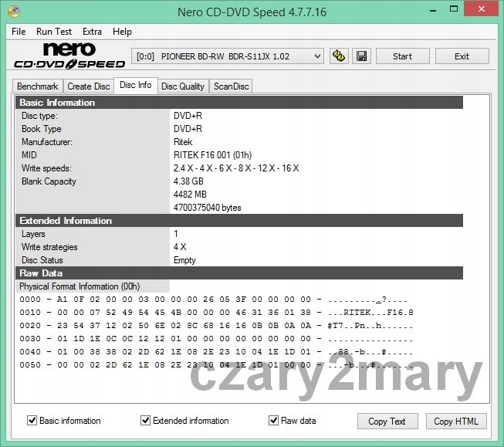Click the Start button

[402, 56]
